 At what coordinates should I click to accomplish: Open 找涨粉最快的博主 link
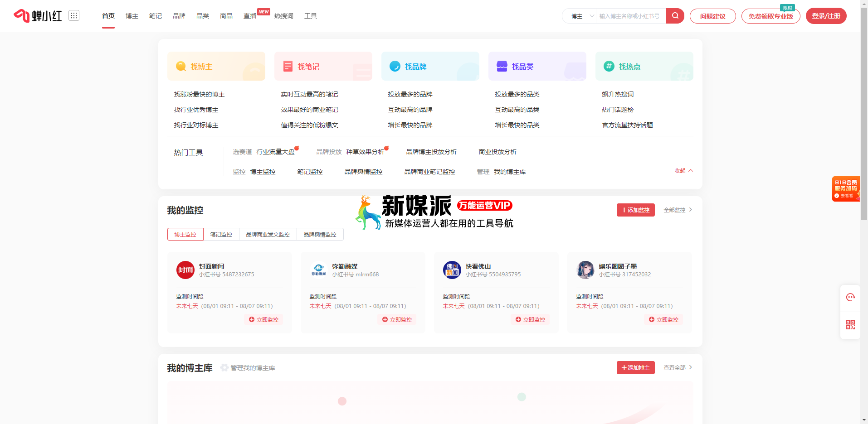[200, 94]
